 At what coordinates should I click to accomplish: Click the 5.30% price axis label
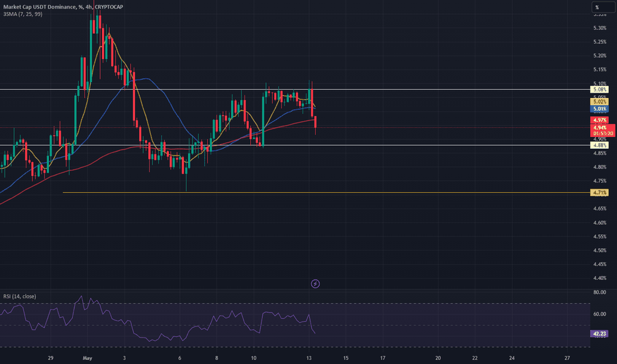click(600, 28)
